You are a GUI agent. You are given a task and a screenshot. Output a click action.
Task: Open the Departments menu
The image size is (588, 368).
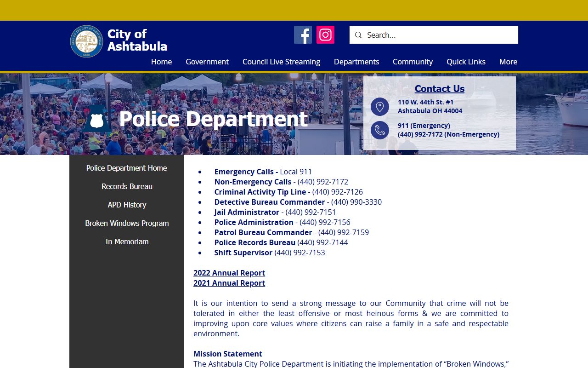point(356,62)
